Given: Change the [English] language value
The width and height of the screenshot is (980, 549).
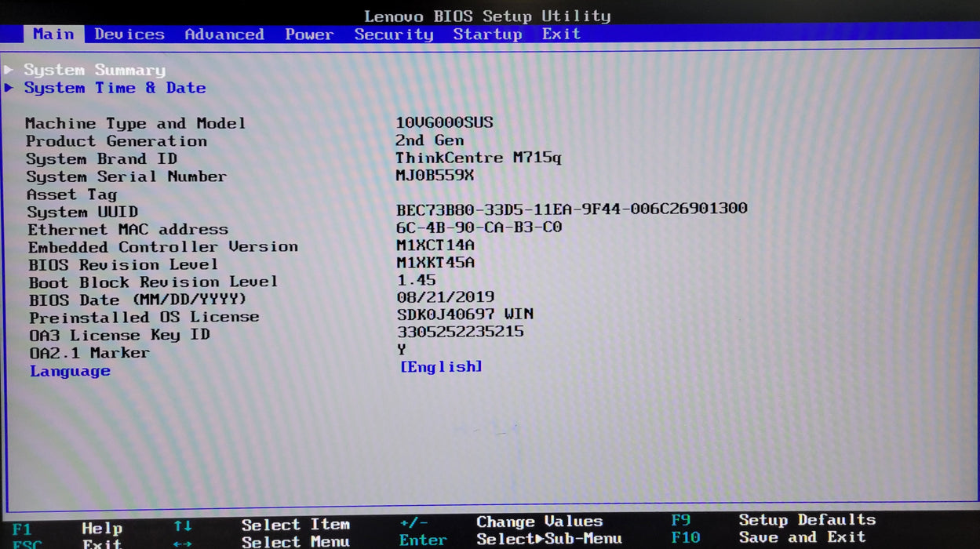Looking at the screenshot, I should click(x=441, y=367).
